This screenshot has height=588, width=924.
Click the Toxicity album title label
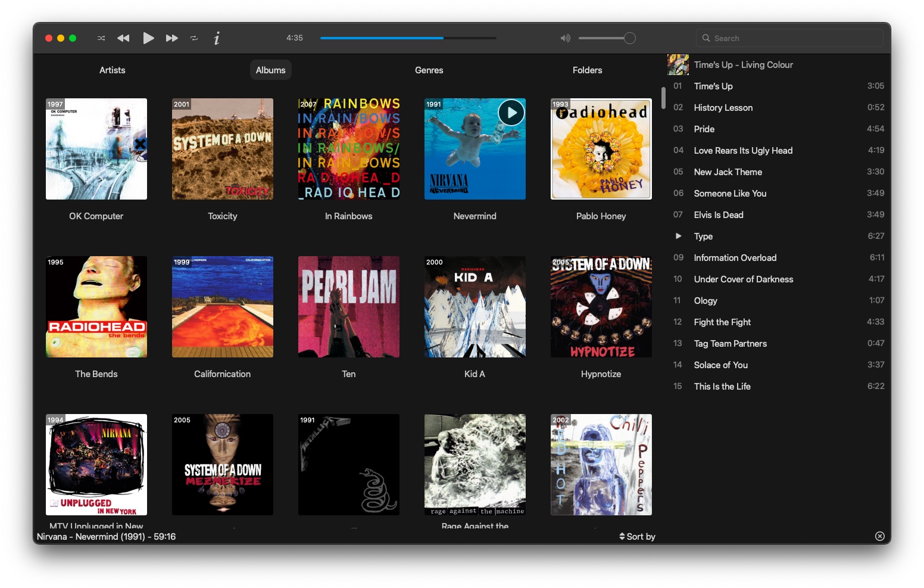(223, 216)
